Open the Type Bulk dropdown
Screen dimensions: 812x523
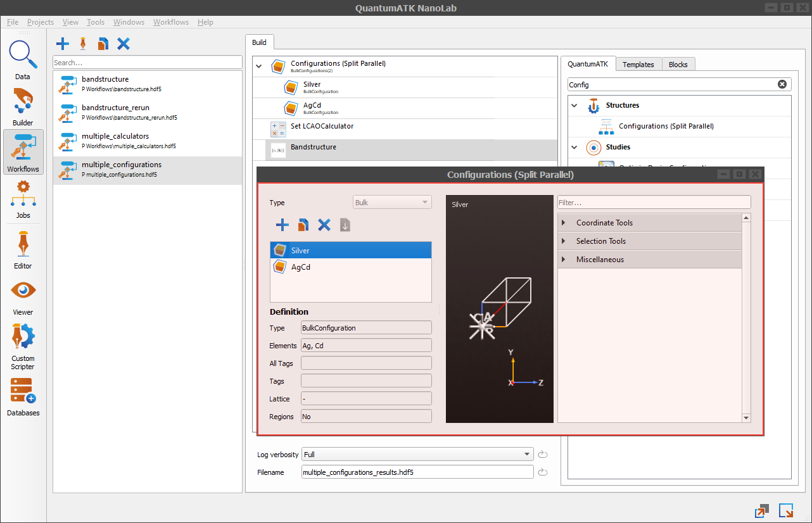pyautogui.click(x=392, y=203)
